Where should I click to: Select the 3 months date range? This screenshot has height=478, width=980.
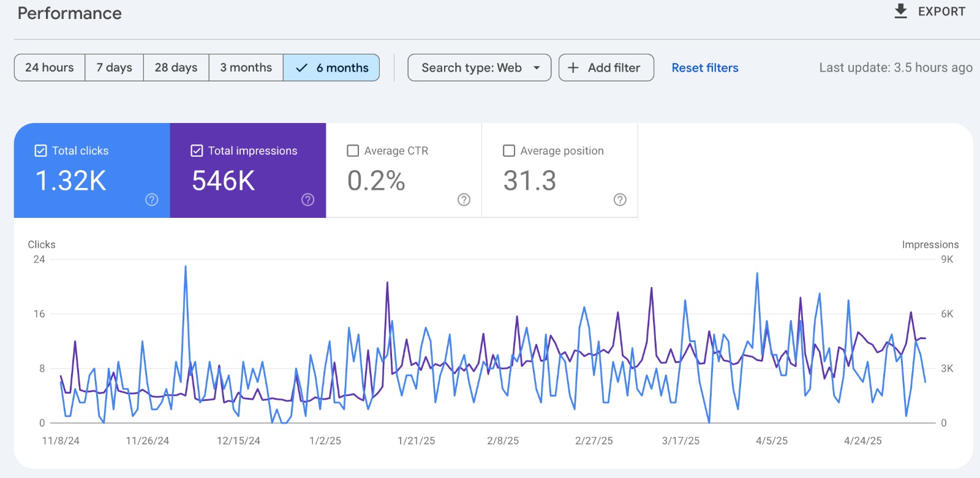click(x=246, y=68)
